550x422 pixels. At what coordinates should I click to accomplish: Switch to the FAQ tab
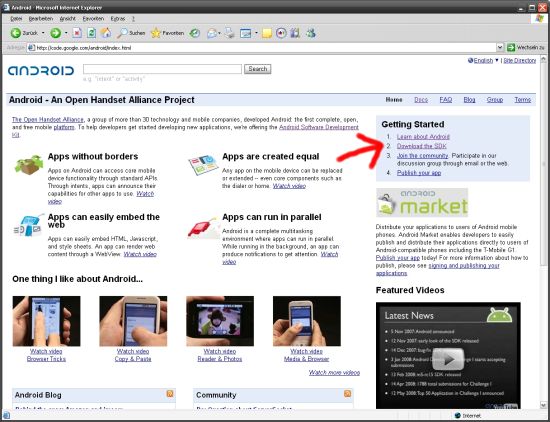[446, 100]
